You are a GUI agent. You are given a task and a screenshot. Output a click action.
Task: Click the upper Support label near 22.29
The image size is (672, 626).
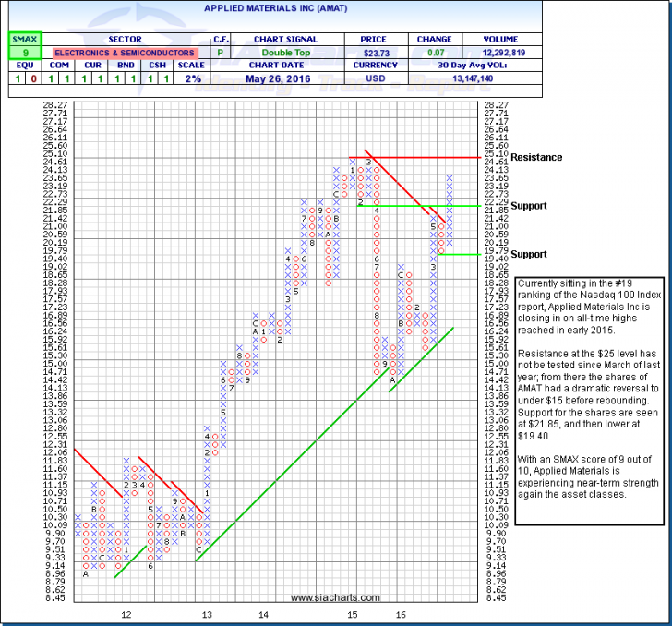tap(530, 205)
